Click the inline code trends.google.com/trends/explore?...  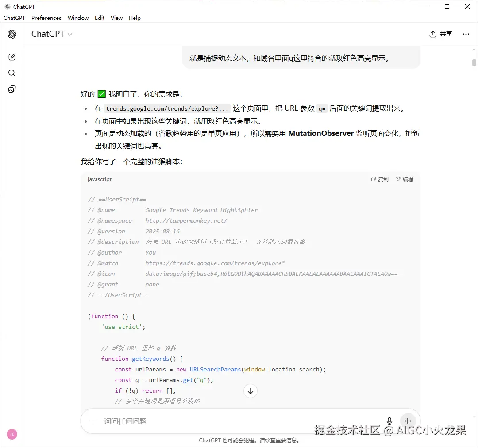click(167, 108)
